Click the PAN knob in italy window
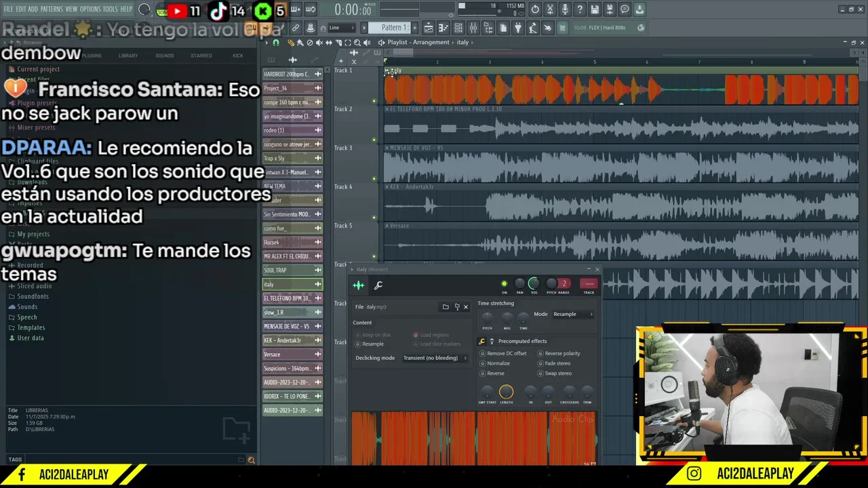This screenshot has width=868, height=488. pyautogui.click(x=519, y=283)
